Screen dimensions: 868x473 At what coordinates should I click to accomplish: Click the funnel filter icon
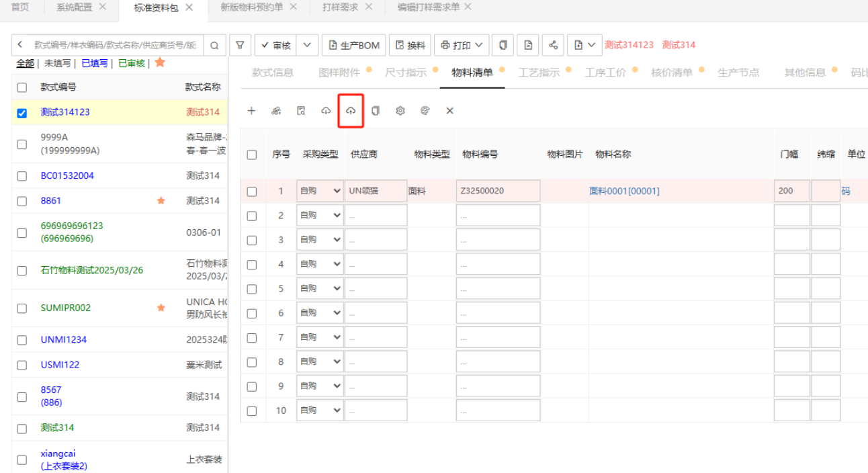(240, 45)
